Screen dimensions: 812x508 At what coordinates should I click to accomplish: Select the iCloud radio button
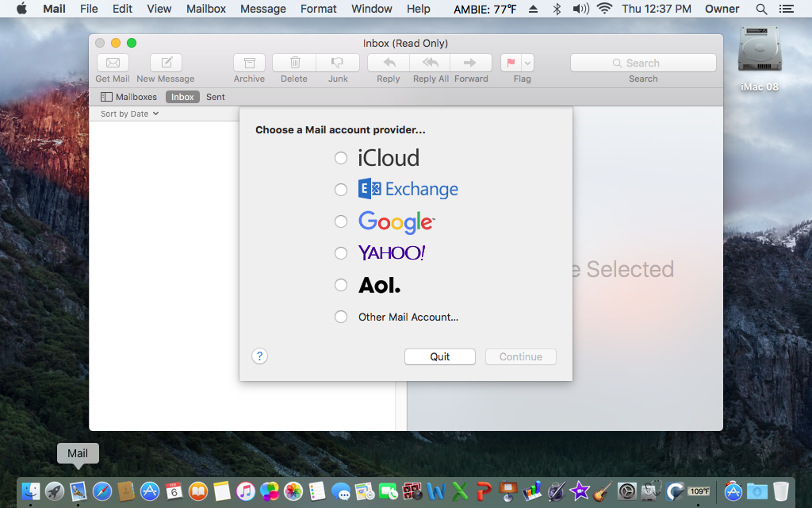[x=341, y=158]
